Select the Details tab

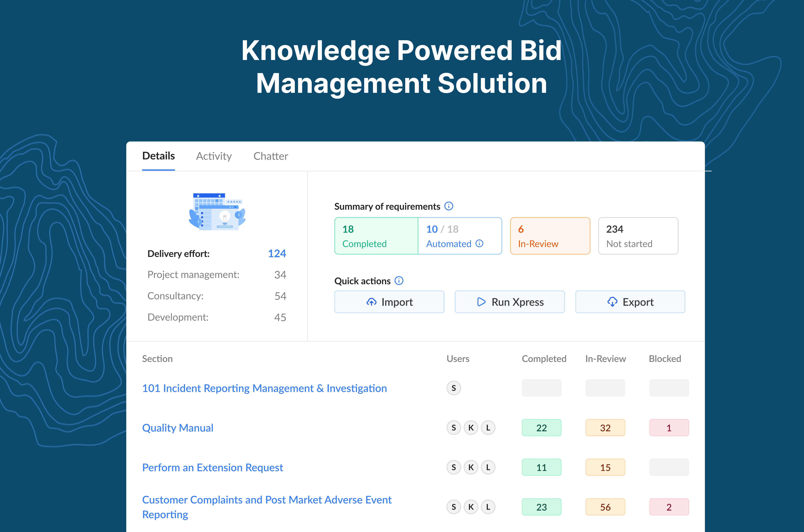159,156
